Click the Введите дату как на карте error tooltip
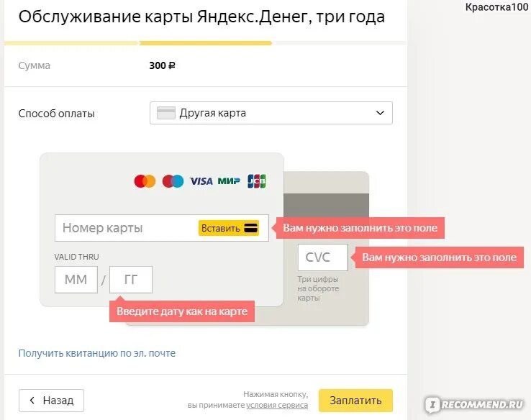Screen dimensions: 531x420 182,311
